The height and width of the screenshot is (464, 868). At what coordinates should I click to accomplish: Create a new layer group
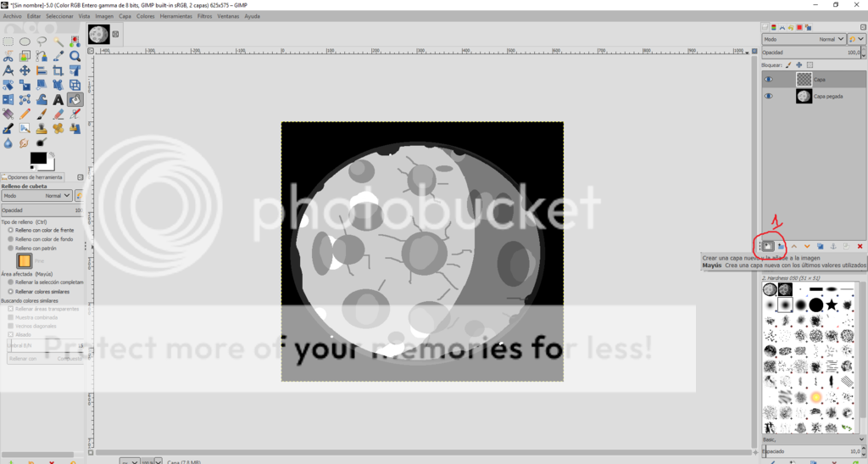781,246
